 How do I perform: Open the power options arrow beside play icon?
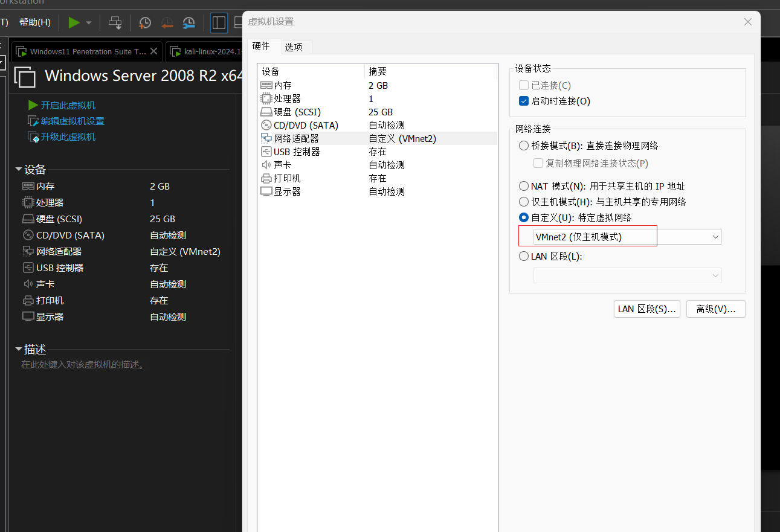[x=89, y=23]
